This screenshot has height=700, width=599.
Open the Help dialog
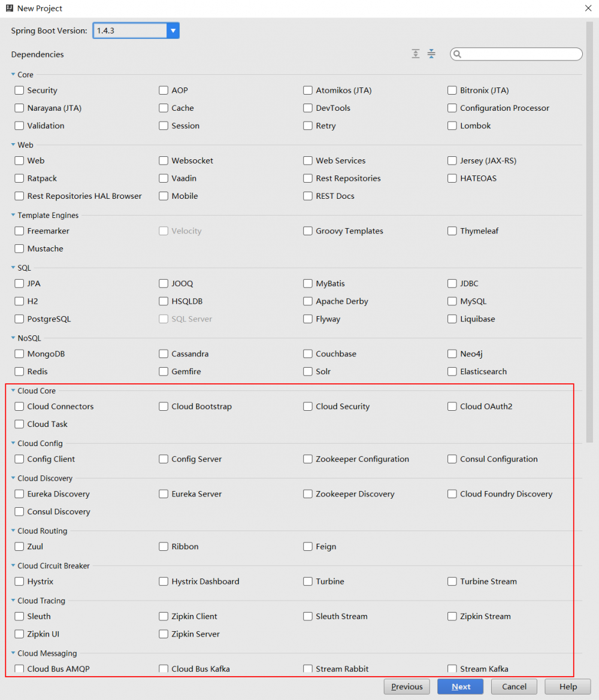point(567,686)
